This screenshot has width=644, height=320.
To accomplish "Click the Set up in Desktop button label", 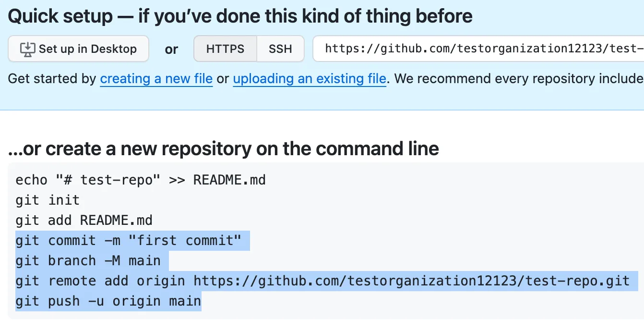I will point(88,49).
